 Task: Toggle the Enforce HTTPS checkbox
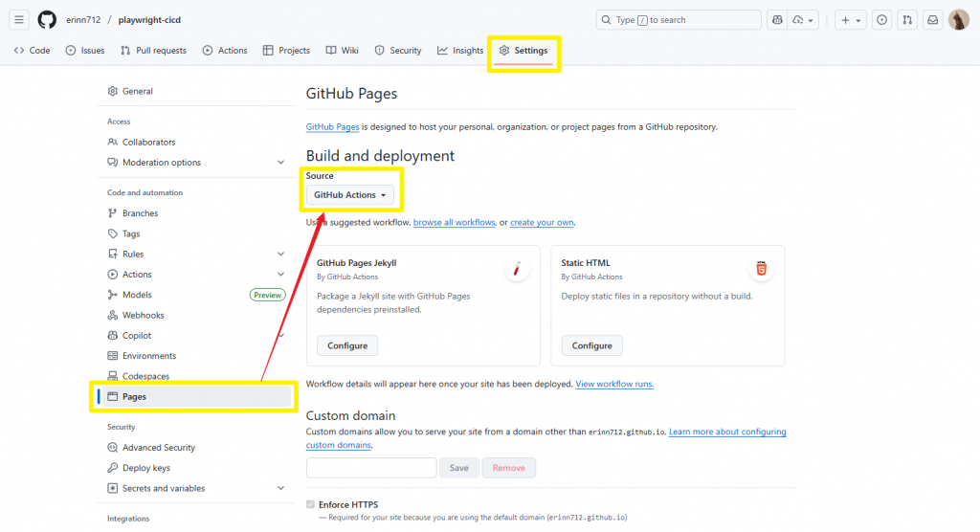[x=311, y=504]
